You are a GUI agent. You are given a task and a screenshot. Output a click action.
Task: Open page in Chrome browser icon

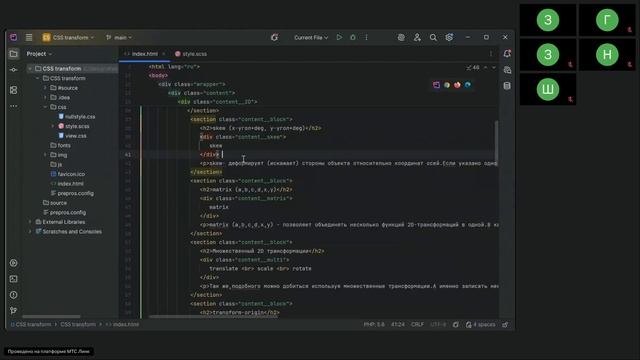point(447,85)
